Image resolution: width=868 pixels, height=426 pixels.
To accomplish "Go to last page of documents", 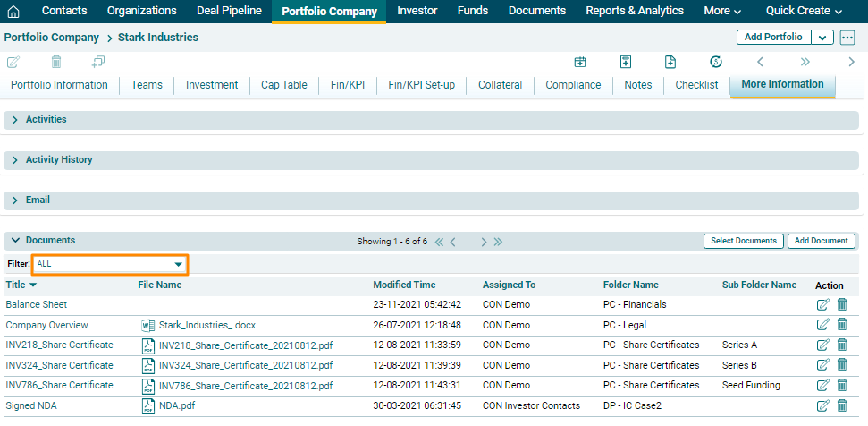I will [x=498, y=242].
